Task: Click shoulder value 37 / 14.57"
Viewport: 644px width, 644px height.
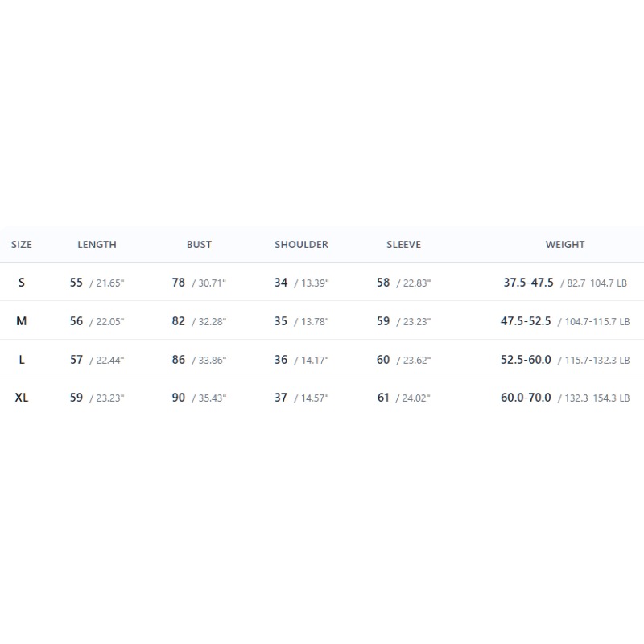Action: [x=301, y=398]
